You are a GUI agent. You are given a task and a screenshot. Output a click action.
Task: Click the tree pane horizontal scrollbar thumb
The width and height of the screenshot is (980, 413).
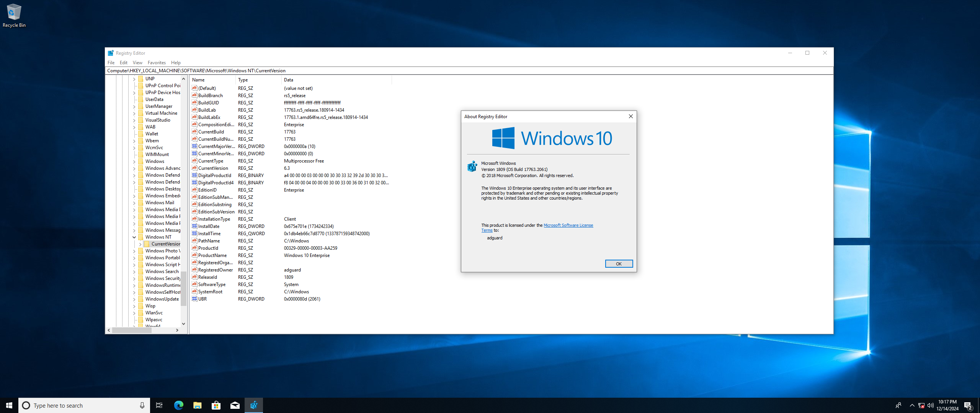click(x=132, y=330)
